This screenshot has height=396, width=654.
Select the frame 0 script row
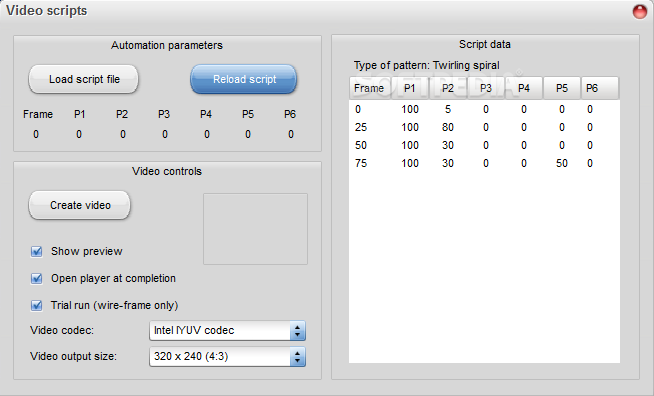click(x=484, y=109)
